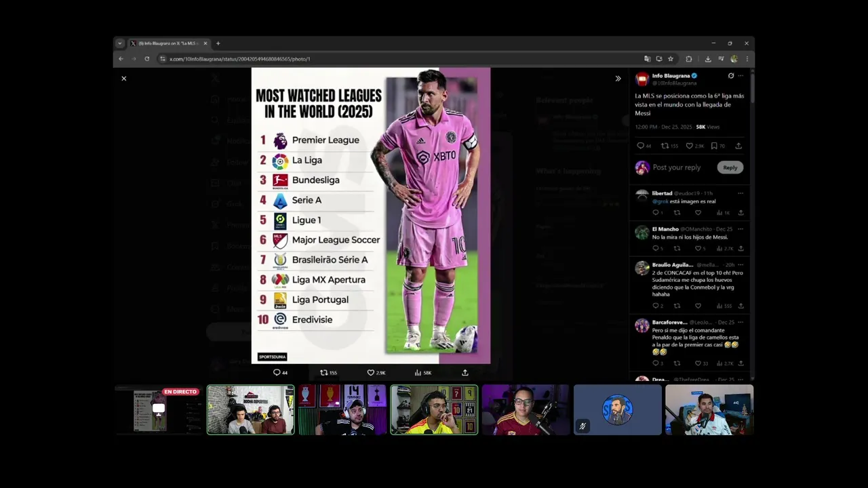Click the Barcaforever avatar
Viewport: 868px width, 488px height.
(x=642, y=326)
